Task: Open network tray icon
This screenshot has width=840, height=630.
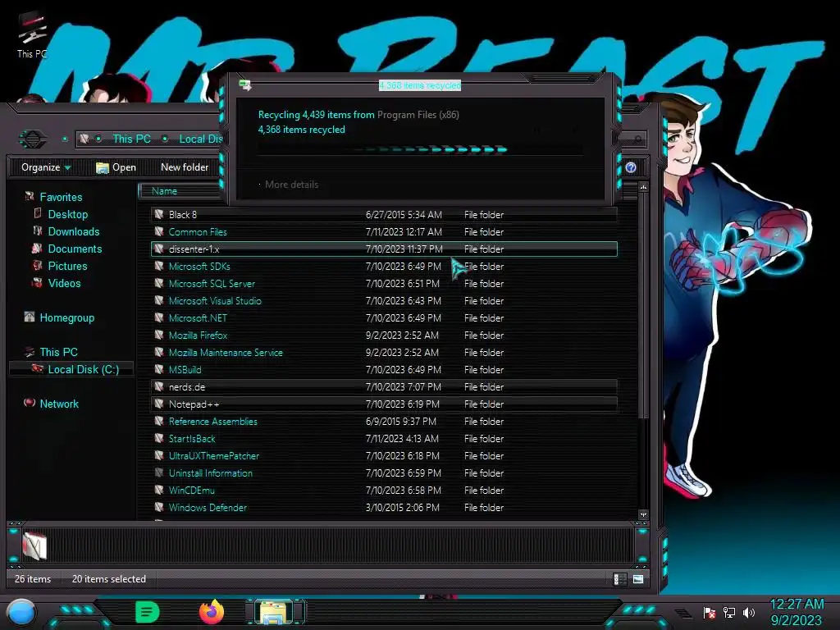Action: click(x=729, y=612)
